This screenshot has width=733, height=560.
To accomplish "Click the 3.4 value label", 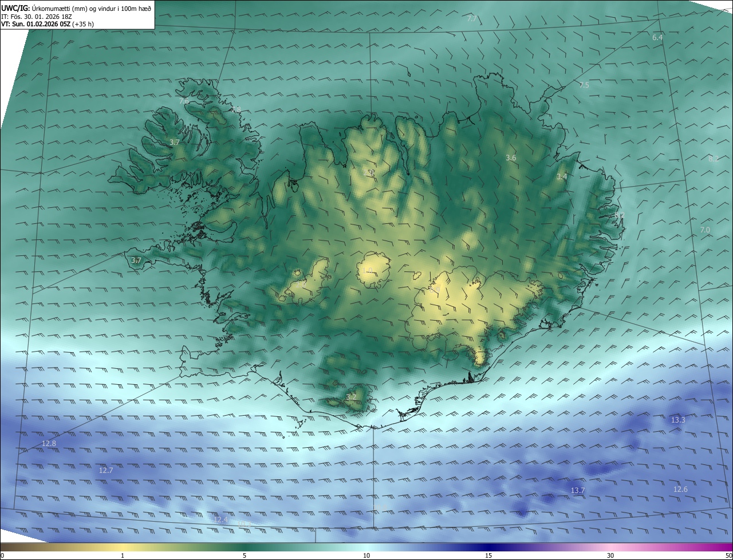I will pos(562,177).
